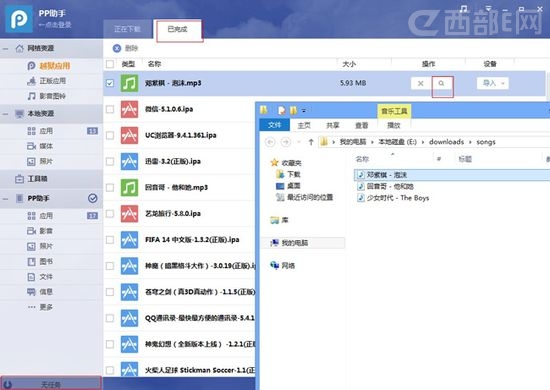This screenshot has height=390, width=550.
Task: Toggle the select-all checkbox in header
Action: click(x=110, y=64)
